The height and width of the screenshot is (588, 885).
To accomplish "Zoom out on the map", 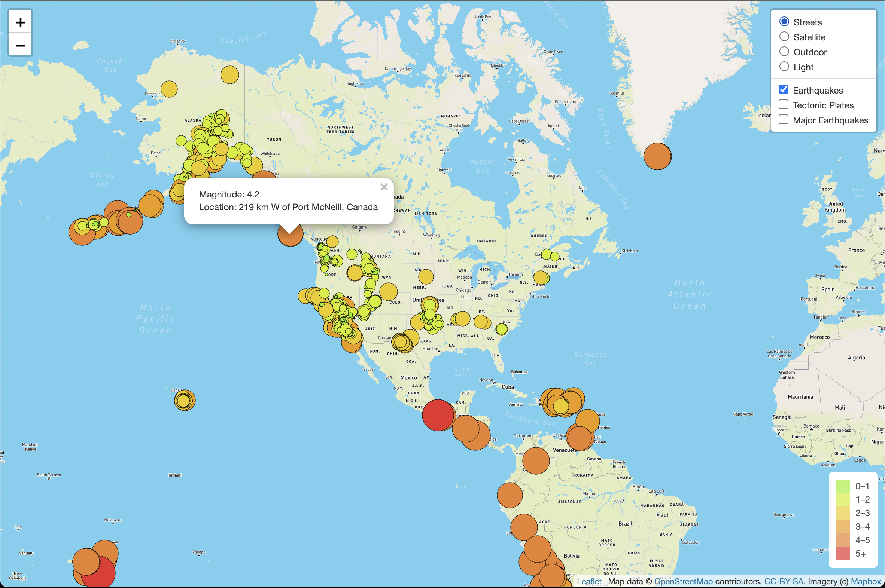I will pyautogui.click(x=20, y=45).
